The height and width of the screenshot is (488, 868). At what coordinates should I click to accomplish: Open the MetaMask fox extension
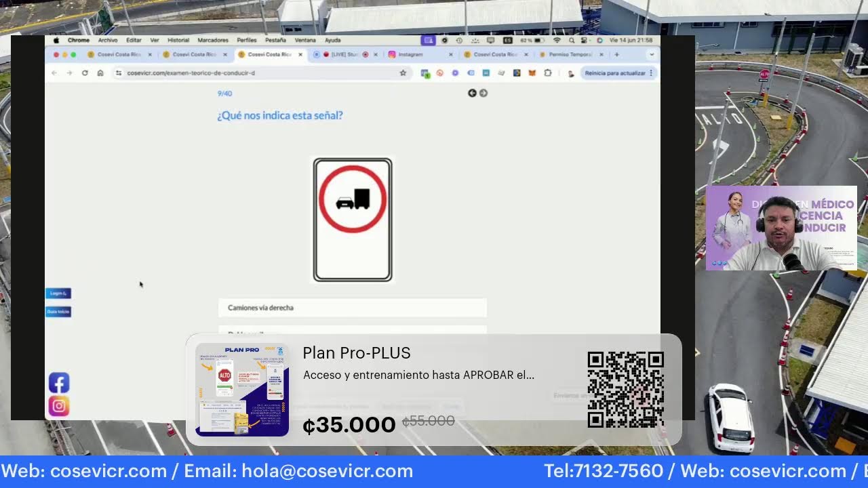click(x=532, y=73)
